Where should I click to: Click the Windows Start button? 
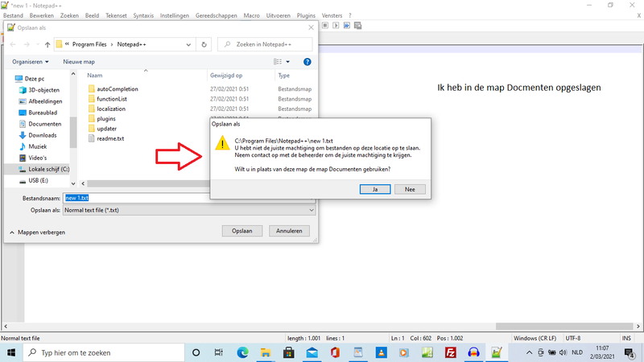[x=11, y=352]
